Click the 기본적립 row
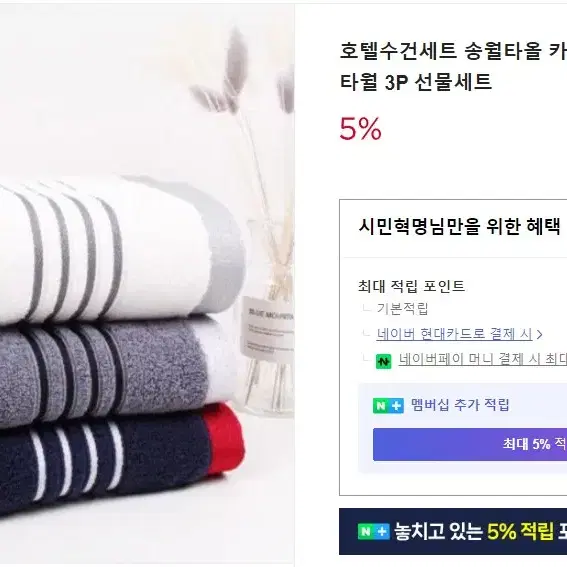 [x=402, y=309]
